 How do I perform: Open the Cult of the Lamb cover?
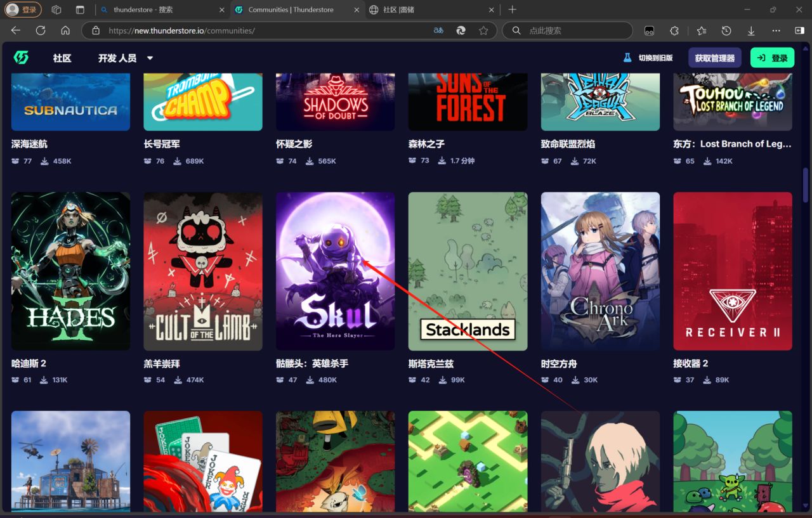(x=203, y=271)
